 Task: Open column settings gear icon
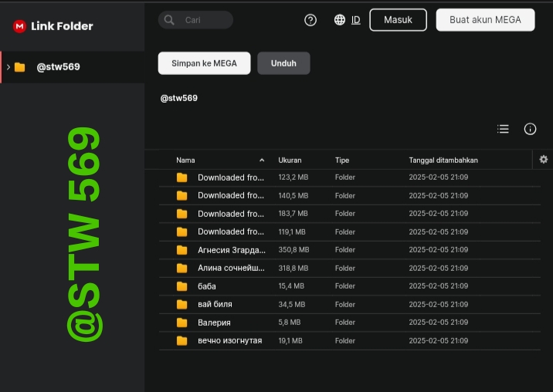544,159
